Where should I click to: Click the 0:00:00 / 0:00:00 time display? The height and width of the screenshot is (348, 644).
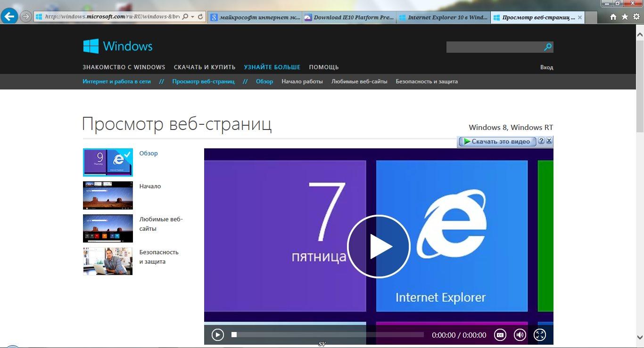click(459, 335)
